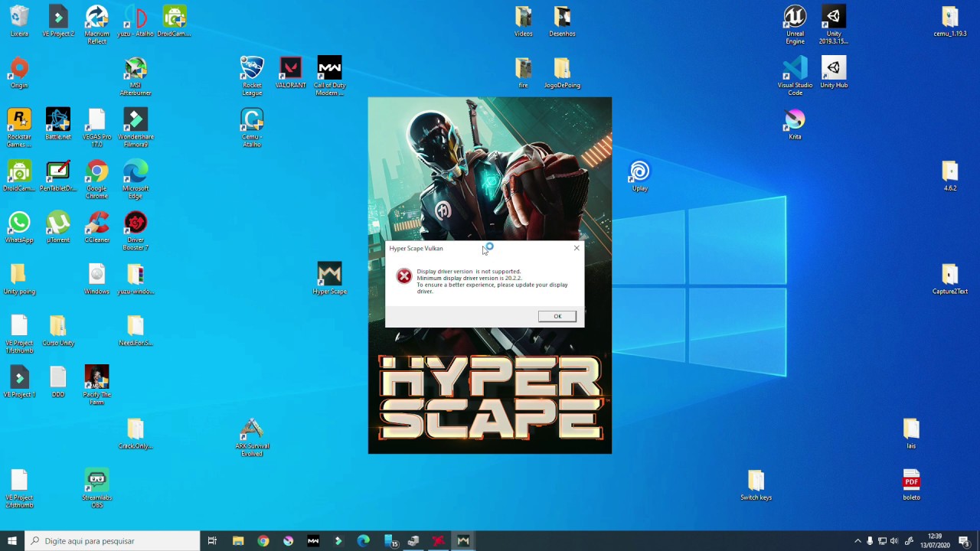Select the VALORANT desktop icon
The image size is (980, 551).
coord(290,73)
